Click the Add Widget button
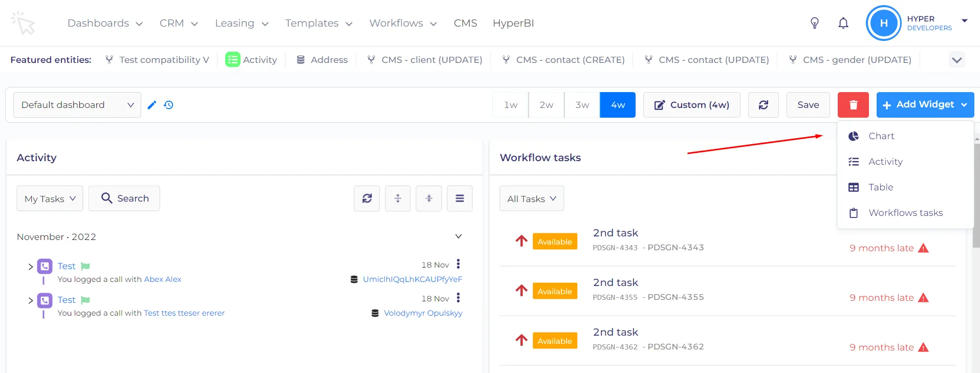Viewport: 980px width, 373px height. [925, 105]
